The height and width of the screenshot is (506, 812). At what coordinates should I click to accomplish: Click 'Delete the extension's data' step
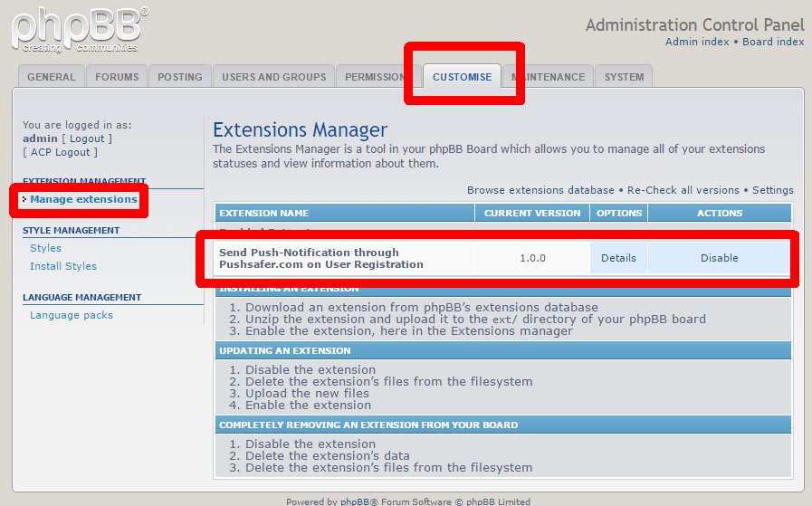pos(328,456)
